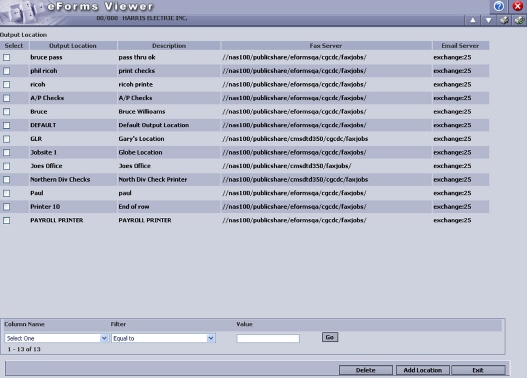This screenshot has width=527, height=378.
Task: Tick the Bruce Willioams row checkbox
Action: (x=6, y=112)
